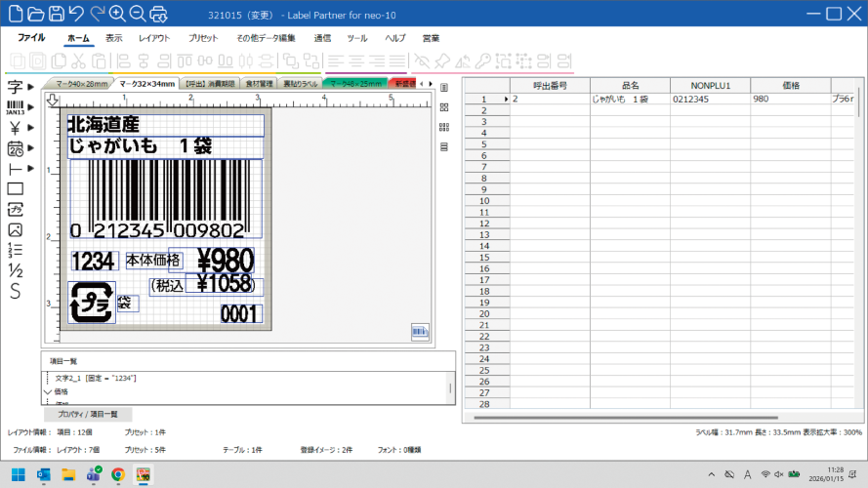Click the undo arrow icon

pos(76,14)
